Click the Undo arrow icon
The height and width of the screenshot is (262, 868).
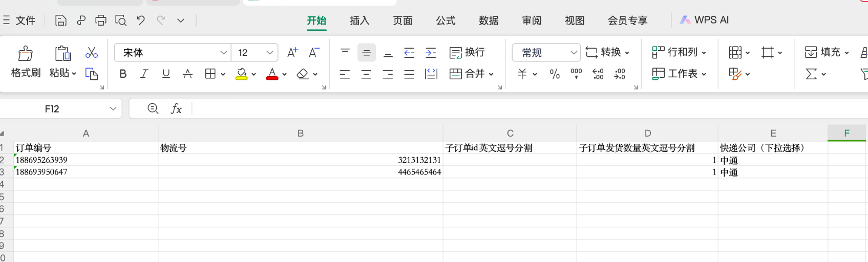point(141,20)
